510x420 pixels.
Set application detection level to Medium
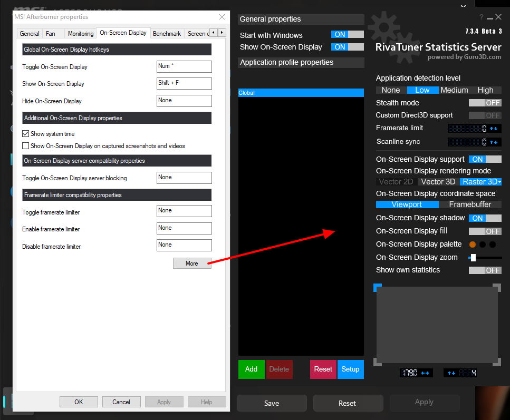[454, 90]
